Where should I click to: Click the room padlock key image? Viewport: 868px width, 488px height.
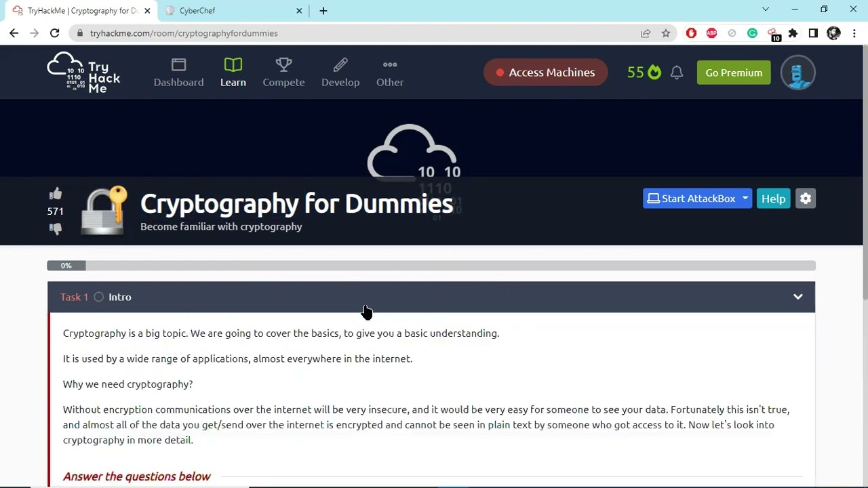point(104,210)
